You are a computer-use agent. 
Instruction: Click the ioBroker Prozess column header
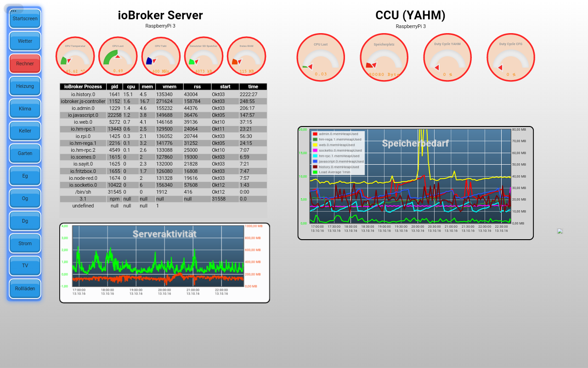coord(83,86)
